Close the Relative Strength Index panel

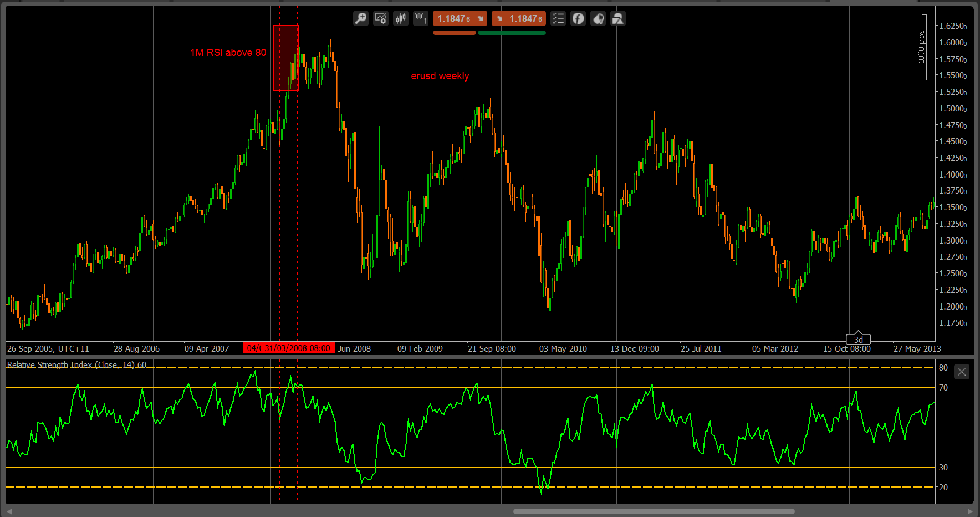point(962,372)
